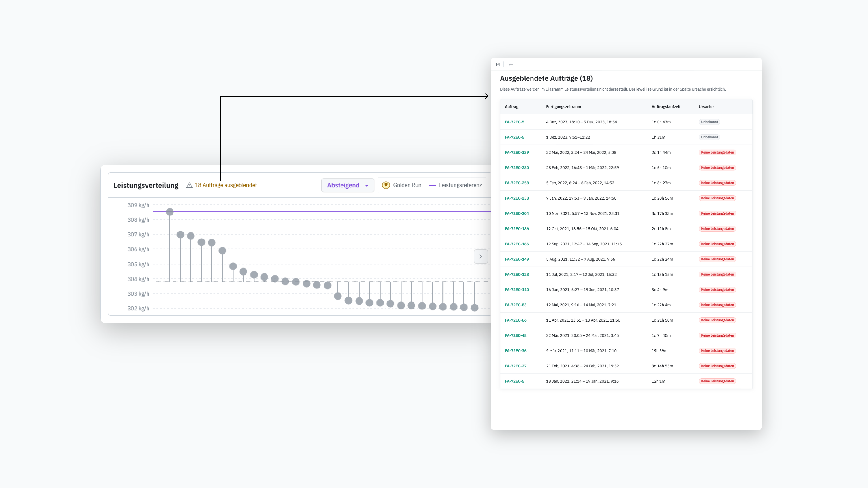Click the date range 12 Sep, 2021, 12:47 – 14 Sep

pyautogui.click(x=584, y=244)
